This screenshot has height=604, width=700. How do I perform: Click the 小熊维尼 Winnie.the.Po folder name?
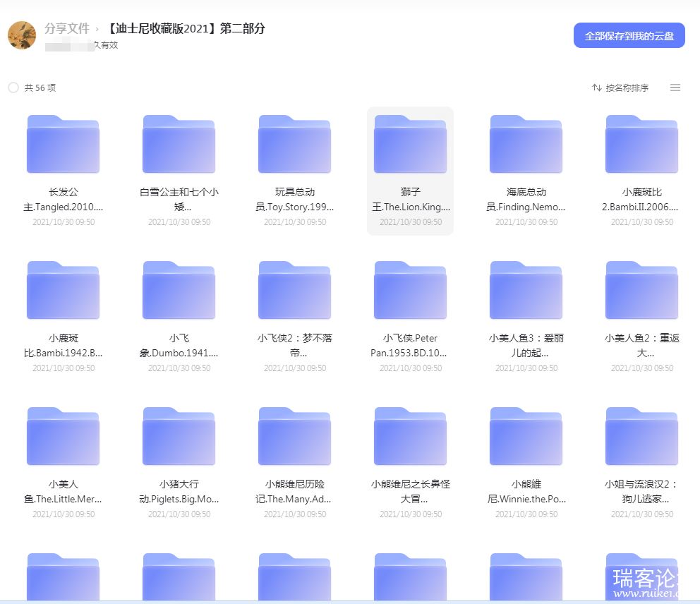click(x=526, y=492)
